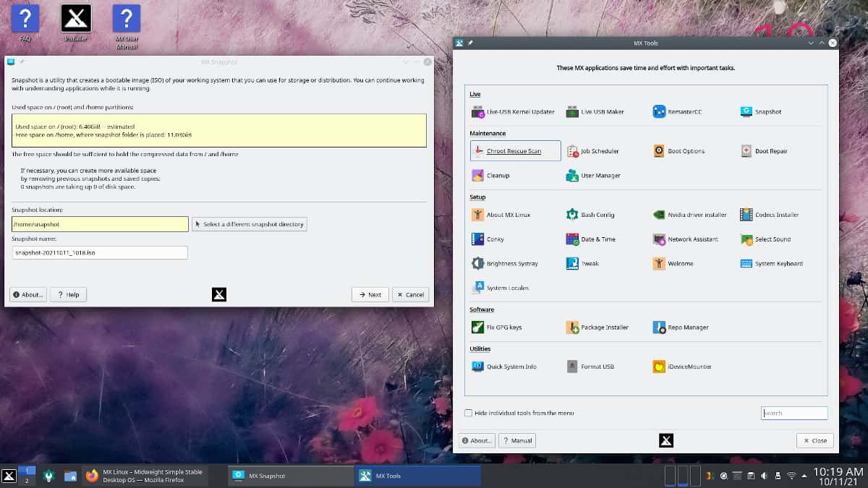The image size is (868, 488).
Task: Open Boot Options tool
Action: [x=678, y=151]
